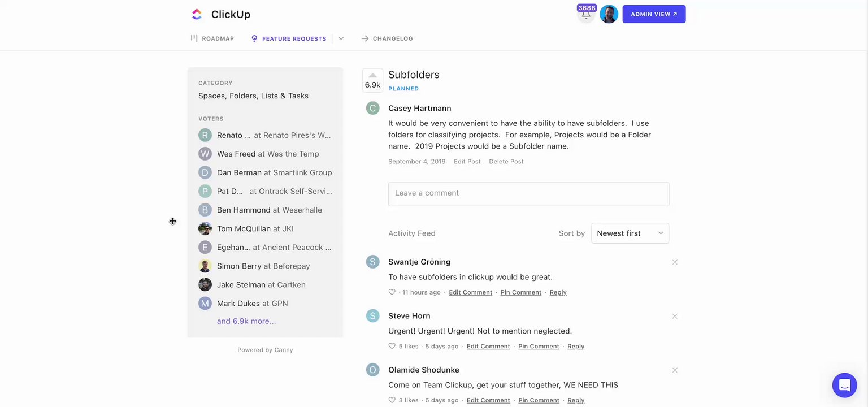
Task: Like Steve Horn's comment with heart
Action: coord(392,346)
